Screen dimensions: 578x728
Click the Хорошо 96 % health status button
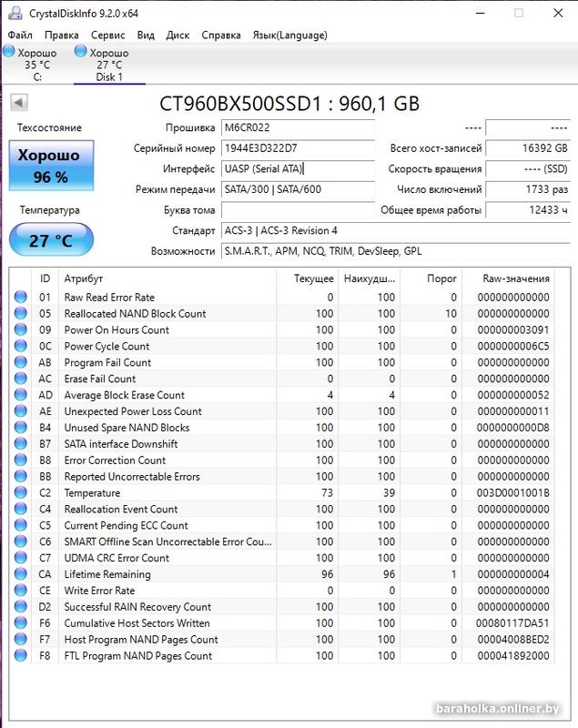click(51, 166)
